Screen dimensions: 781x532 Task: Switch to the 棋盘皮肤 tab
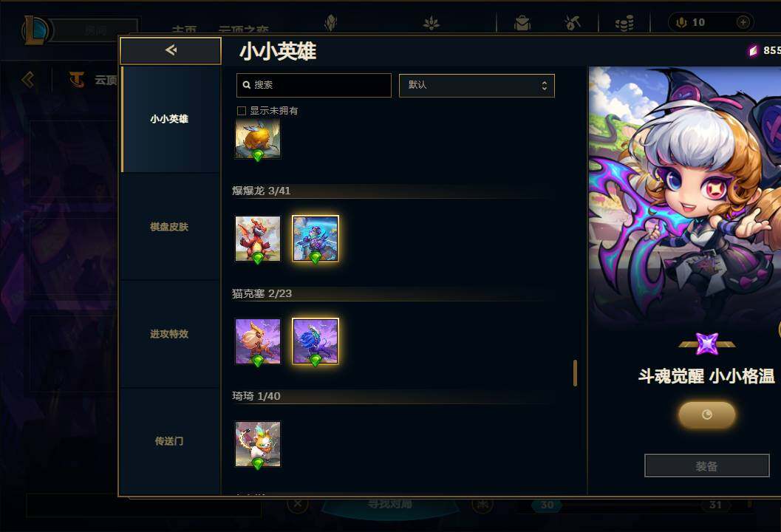(169, 227)
